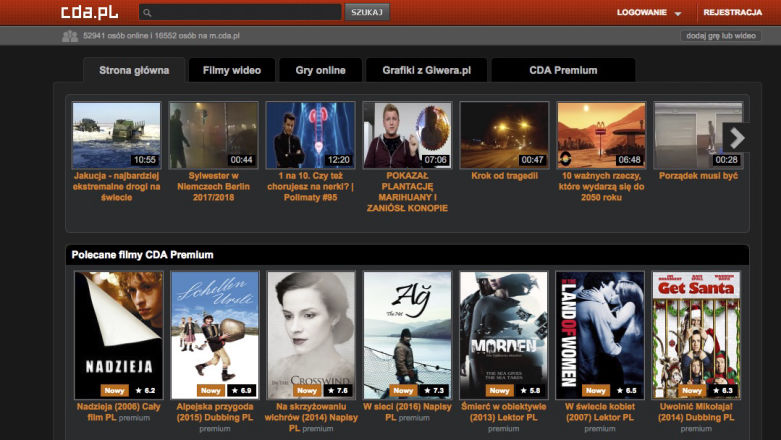Image resolution: width=781 pixels, height=440 pixels.
Task: Click Nowy badge on W sieci poster
Action: pos(403,391)
